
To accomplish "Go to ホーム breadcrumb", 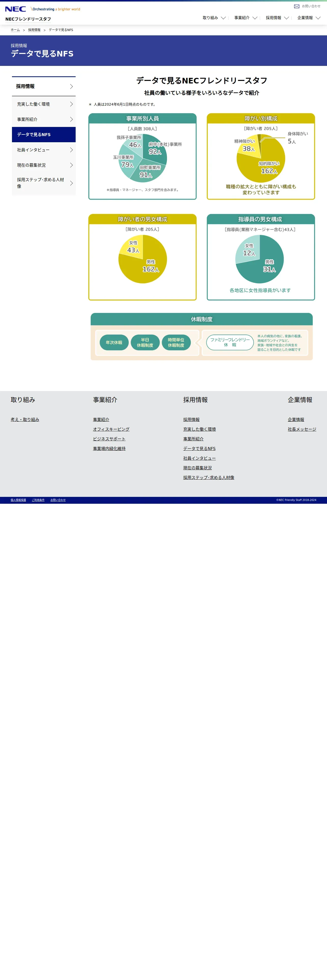I will pos(15,30).
